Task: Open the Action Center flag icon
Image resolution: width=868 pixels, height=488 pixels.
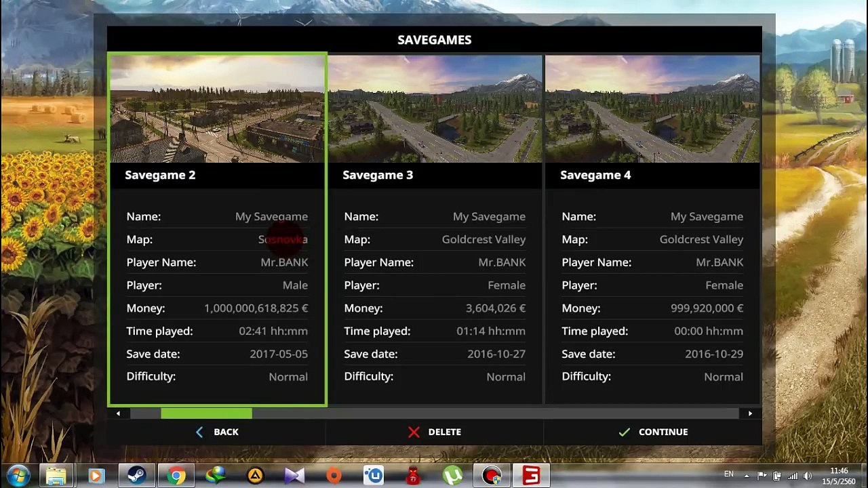Action: (762, 476)
